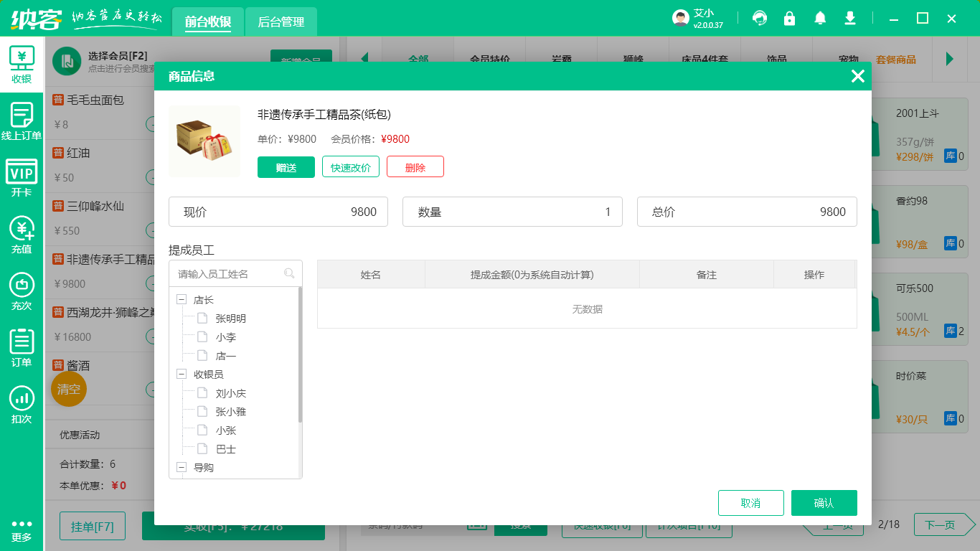Image resolution: width=980 pixels, height=551 pixels.
Task: Collapse the 店长 employee group
Action: [182, 300]
